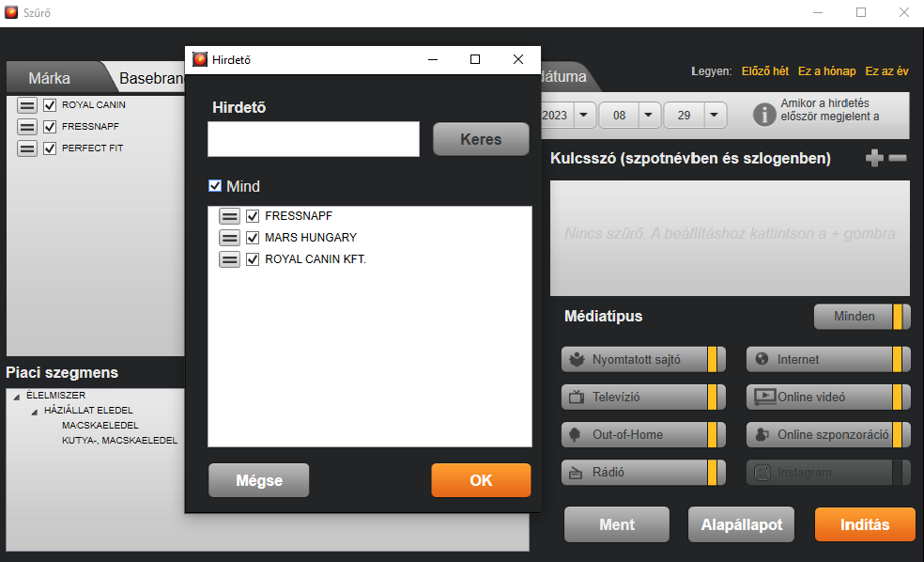
Task: Uncheck PERFECT FIT brand checkbox
Action: (x=50, y=148)
